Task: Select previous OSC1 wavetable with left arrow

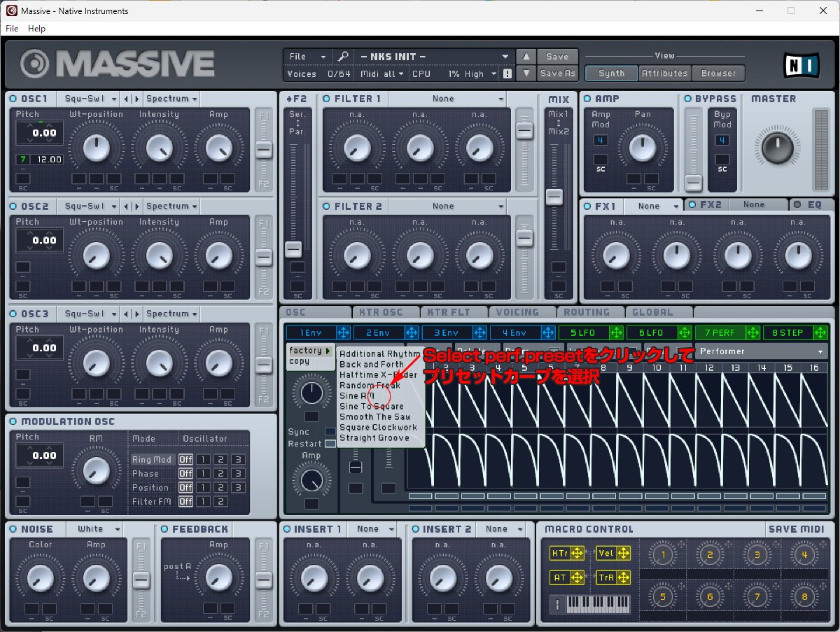Action: [125, 99]
